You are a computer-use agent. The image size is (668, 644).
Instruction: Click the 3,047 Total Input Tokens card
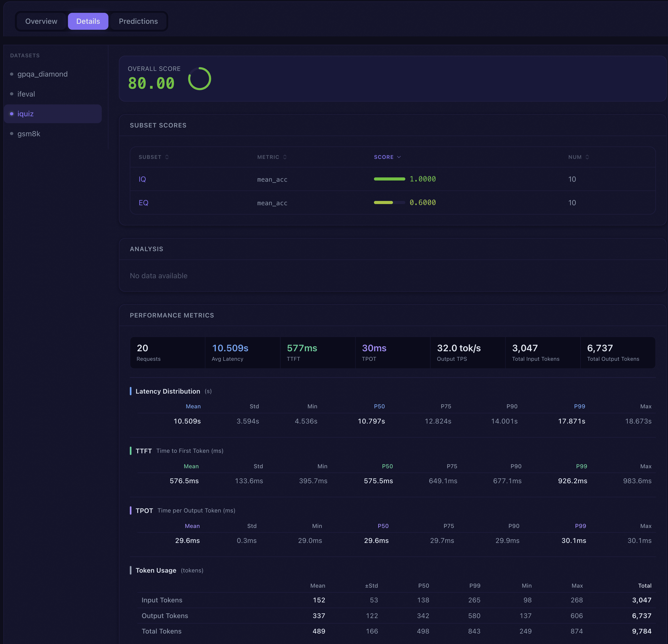543,352
